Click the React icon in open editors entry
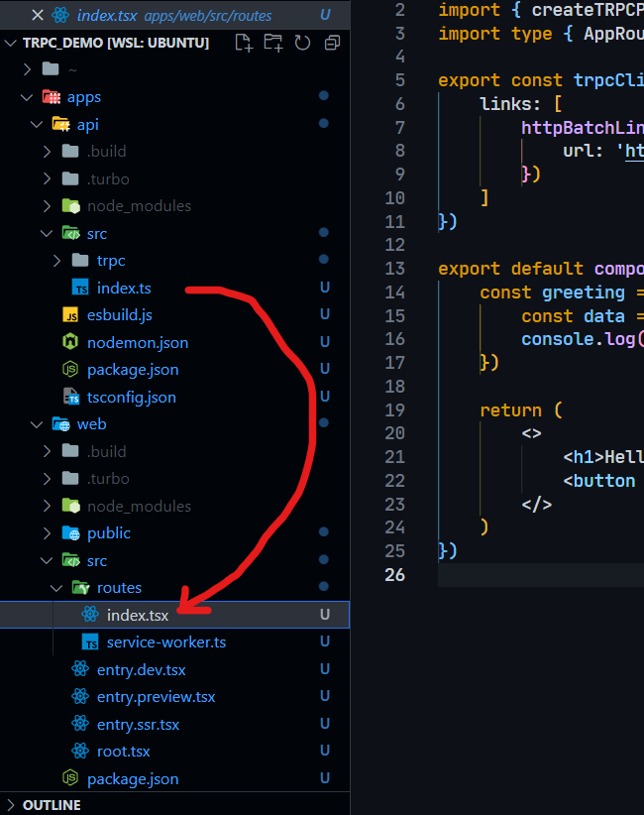The height and width of the screenshot is (815, 644). point(60,15)
